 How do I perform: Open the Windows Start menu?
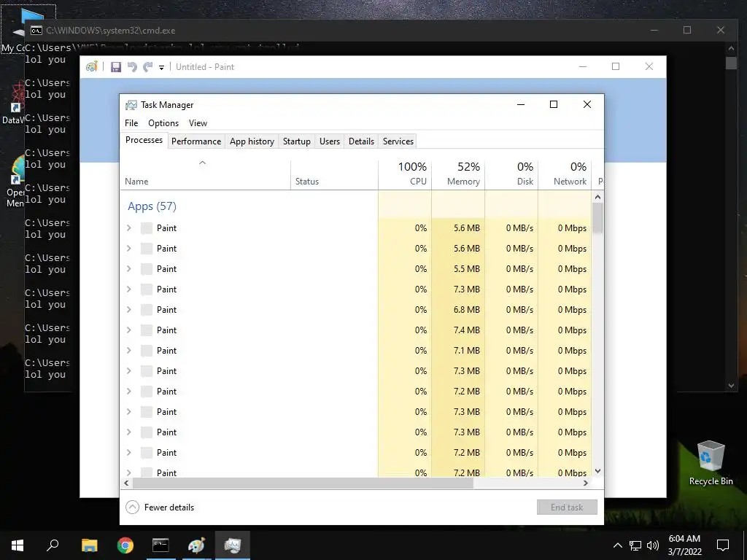click(18, 545)
